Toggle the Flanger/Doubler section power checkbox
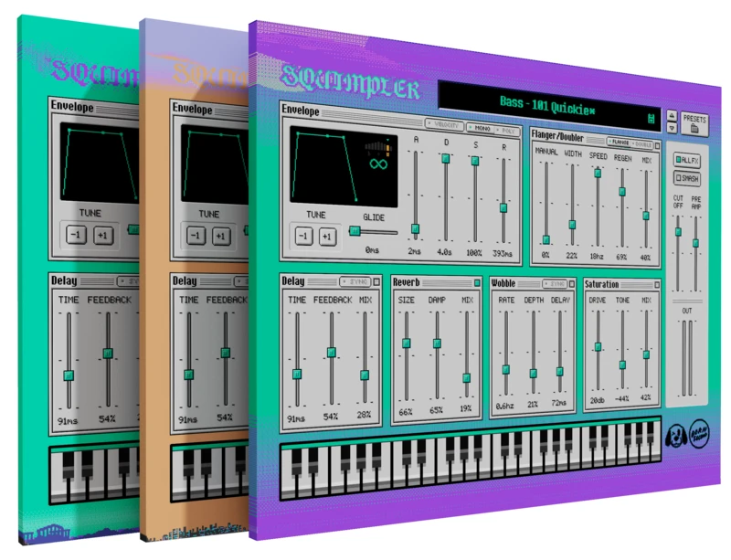The image size is (731, 560). click(657, 145)
